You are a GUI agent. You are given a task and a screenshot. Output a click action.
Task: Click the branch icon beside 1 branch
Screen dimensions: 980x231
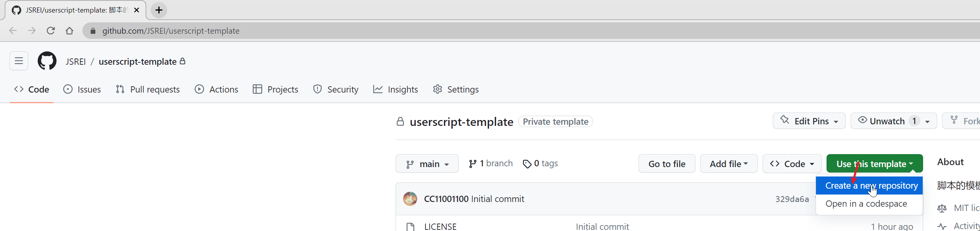(x=473, y=164)
